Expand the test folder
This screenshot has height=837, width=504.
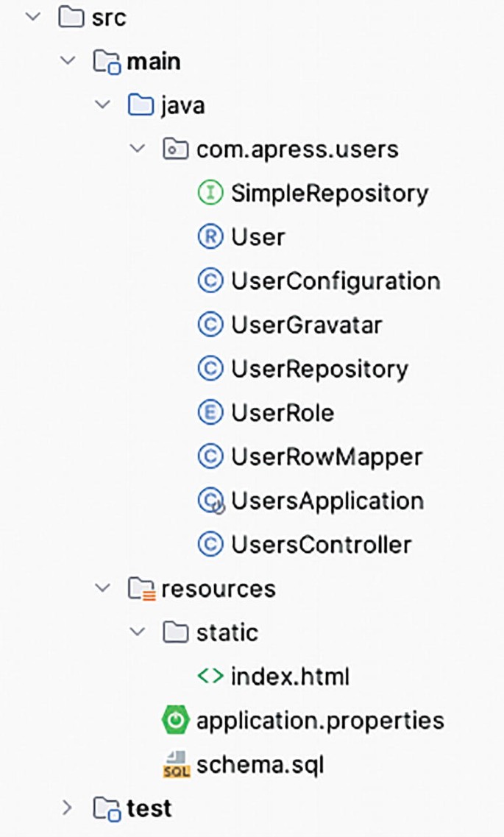coord(67,808)
